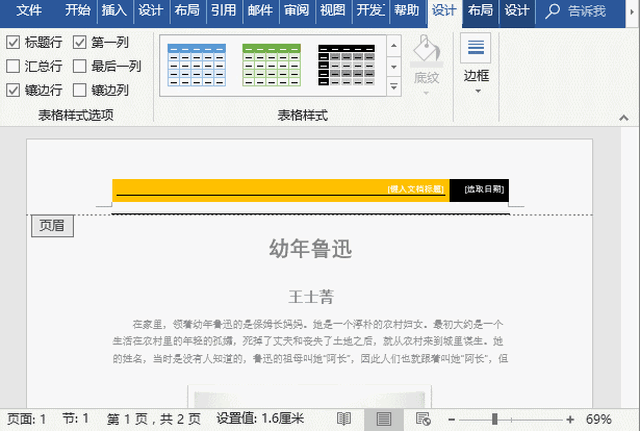Zoom out with the minus button
The width and height of the screenshot is (640, 431).
451,419
